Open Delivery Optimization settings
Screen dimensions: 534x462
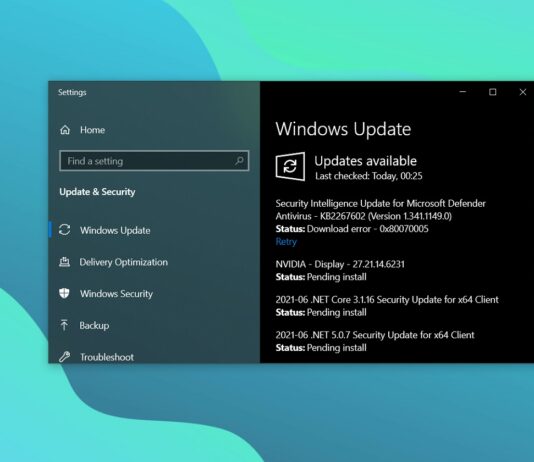124,262
